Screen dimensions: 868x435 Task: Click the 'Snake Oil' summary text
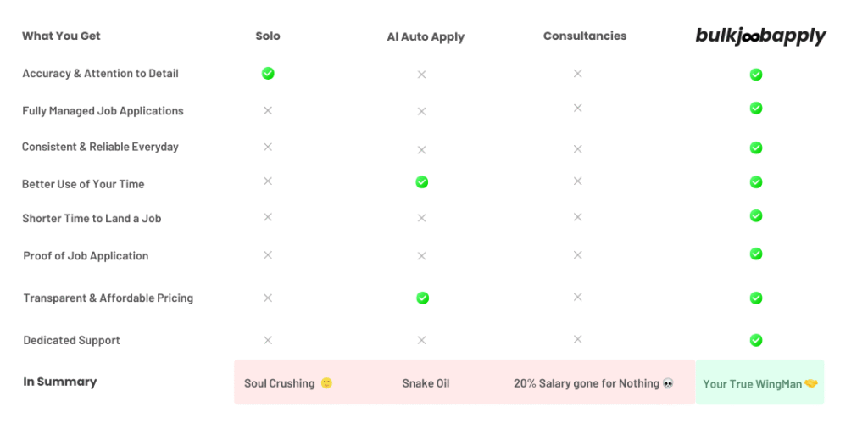pyautogui.click(x=426, y=383)
